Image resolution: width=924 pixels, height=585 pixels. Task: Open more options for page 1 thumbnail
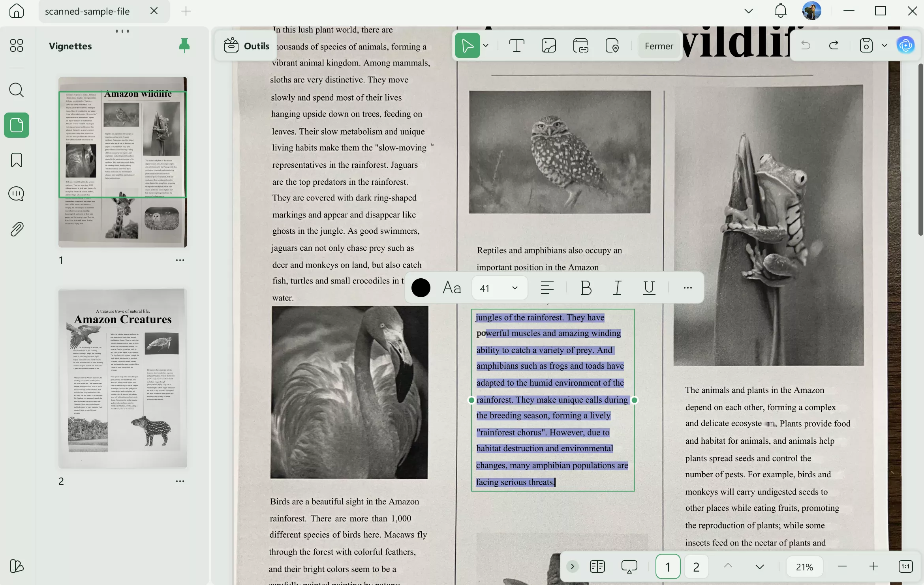tap(180, 260)
